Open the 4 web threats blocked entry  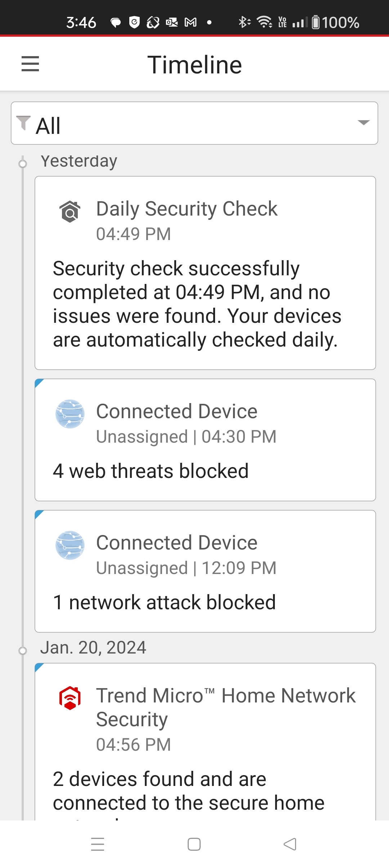205,471
